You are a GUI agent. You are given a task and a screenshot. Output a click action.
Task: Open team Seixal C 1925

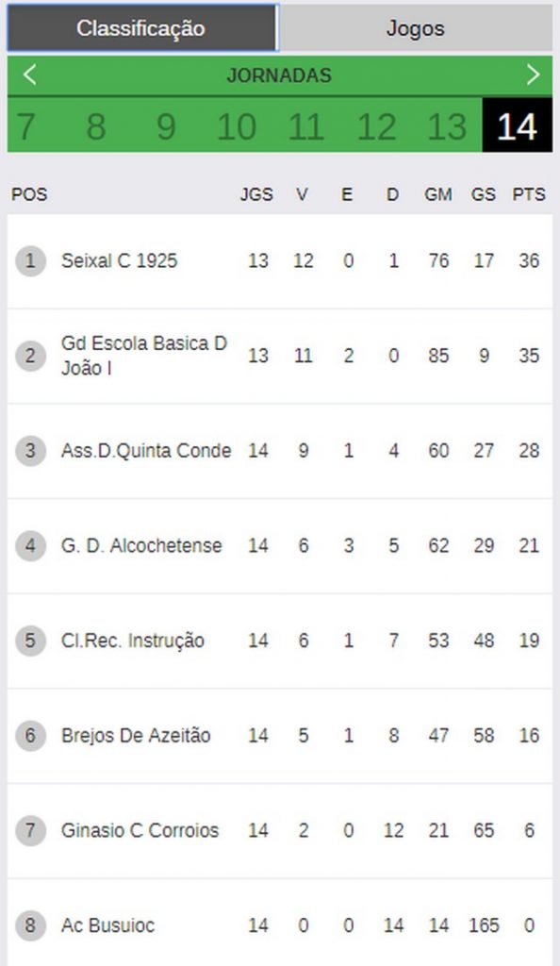tap(119, 260)
